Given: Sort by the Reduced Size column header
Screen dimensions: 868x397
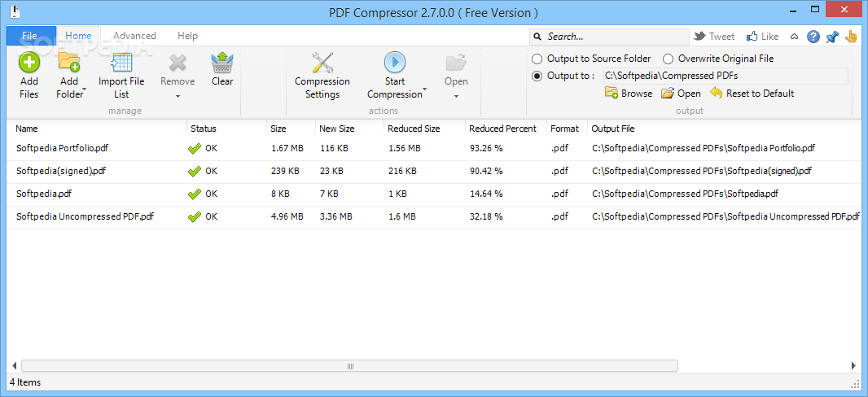Looking at the screenshot, I should click(414, 129).
